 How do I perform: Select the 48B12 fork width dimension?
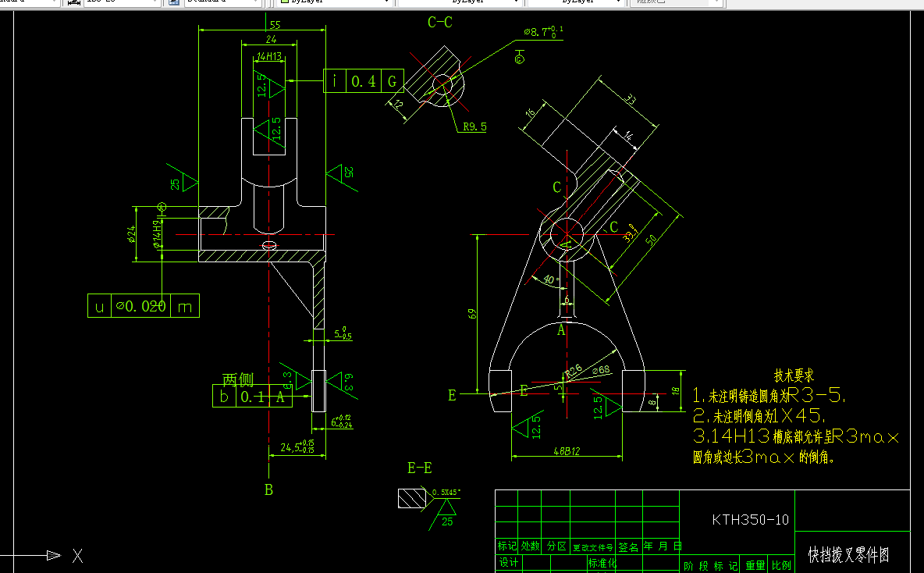pos(567,451)
